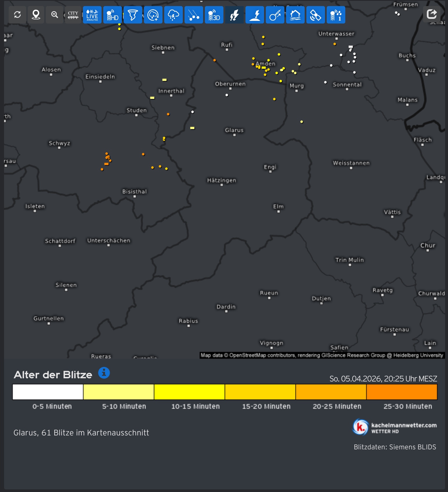Screen dimensions: 448x492
Task: Click the Trin Mulin map label
Action: pyautogui.click(x=350, y=260)
